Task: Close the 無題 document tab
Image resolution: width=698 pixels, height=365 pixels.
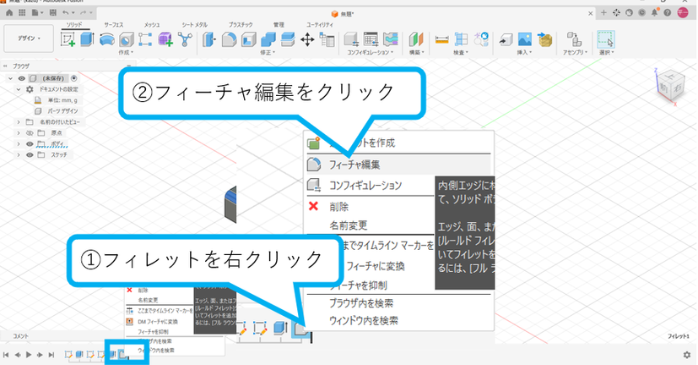Action: (590, 14)
